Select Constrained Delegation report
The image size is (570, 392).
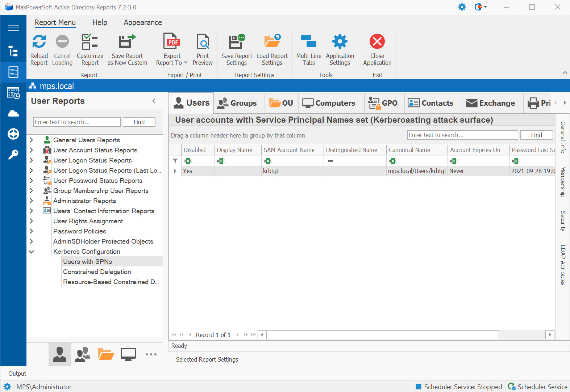coord(97,272)
